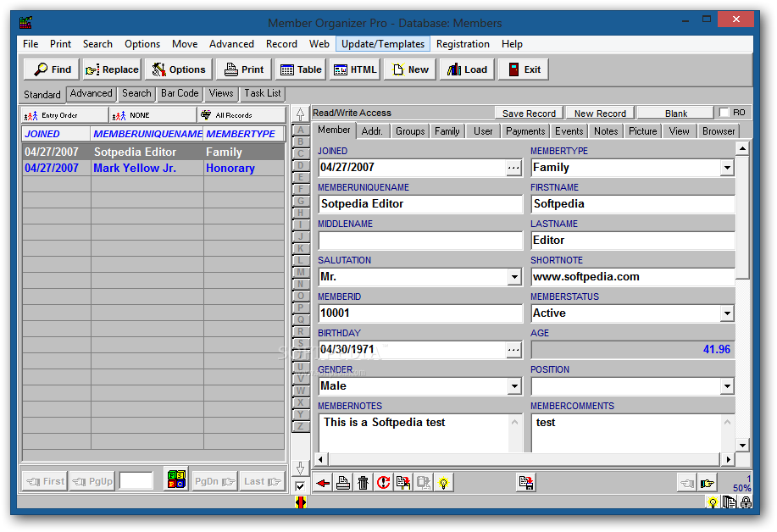Open BIRTHDAY date picker ellipsis button

(x=513, y=350)
